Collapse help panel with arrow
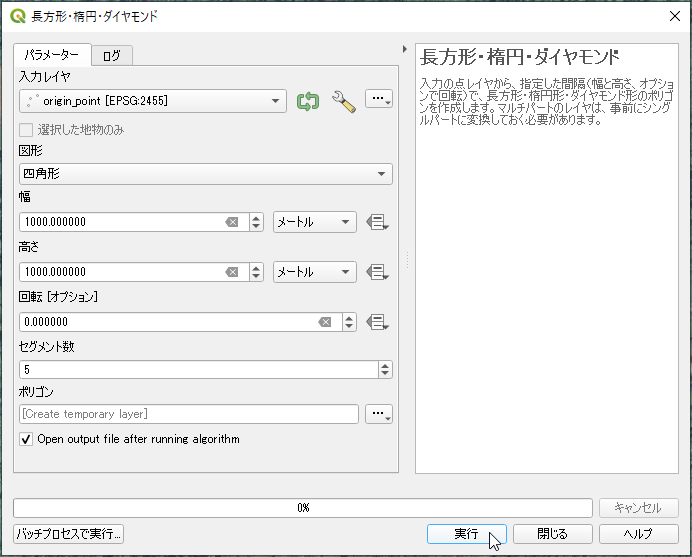 [405, 49]
